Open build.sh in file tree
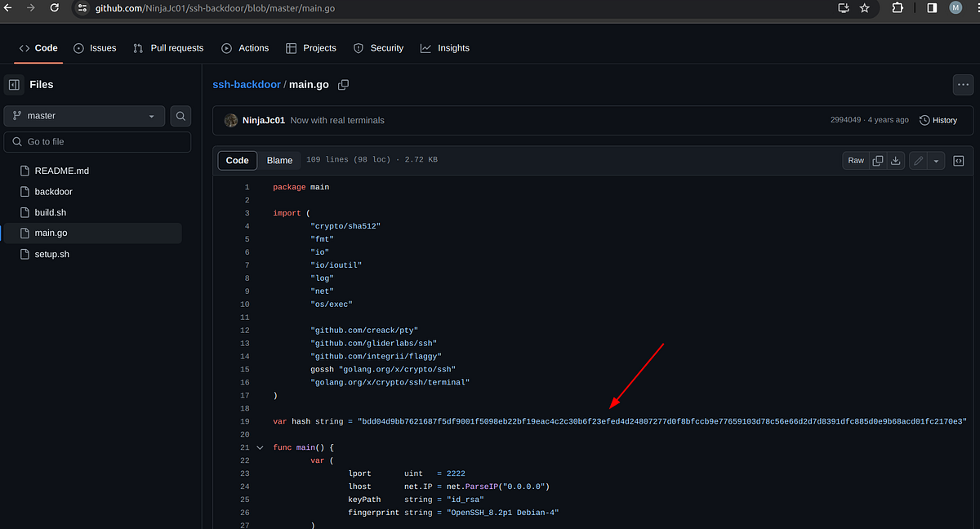Viewport: 980px width, 529px height. [x=51, y=212]
